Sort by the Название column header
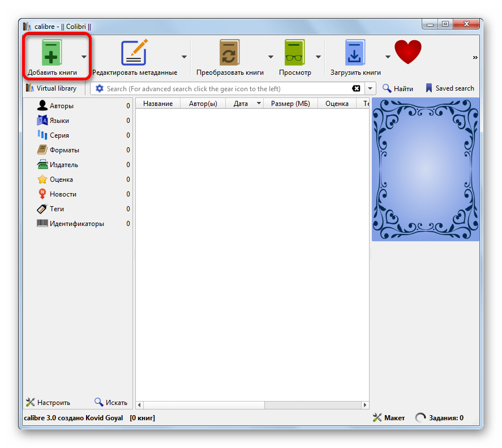 click(158, 104)
